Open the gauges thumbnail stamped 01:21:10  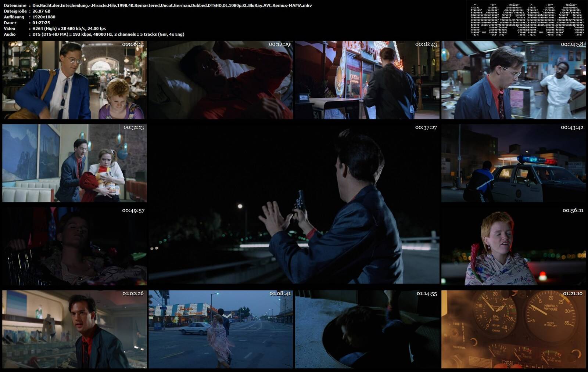click(x=513, y=329)
